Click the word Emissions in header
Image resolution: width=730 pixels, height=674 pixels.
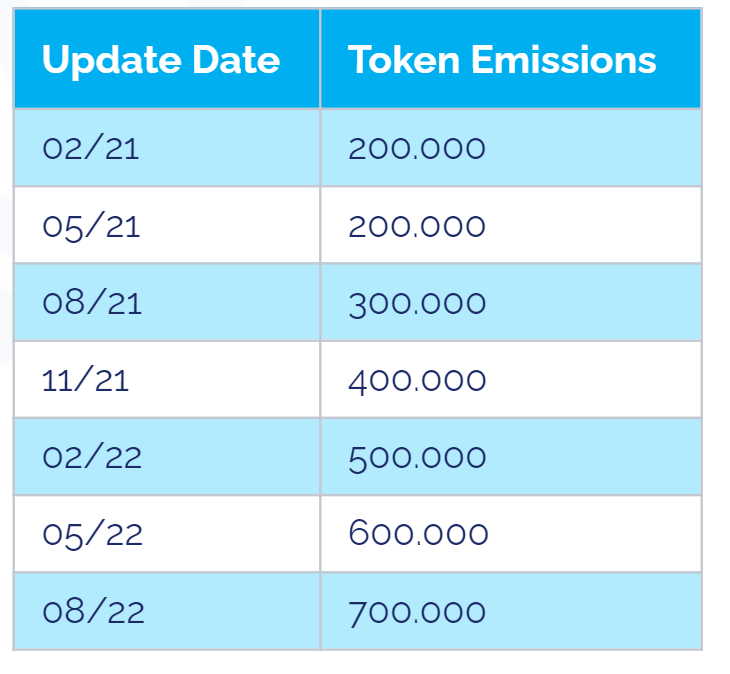coord(564,60)
